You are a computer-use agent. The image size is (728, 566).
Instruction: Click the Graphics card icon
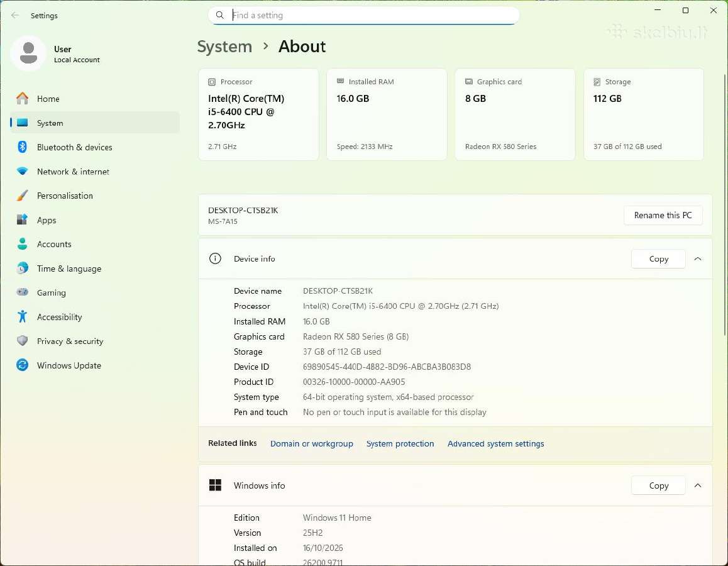click(x=469, y=81)
